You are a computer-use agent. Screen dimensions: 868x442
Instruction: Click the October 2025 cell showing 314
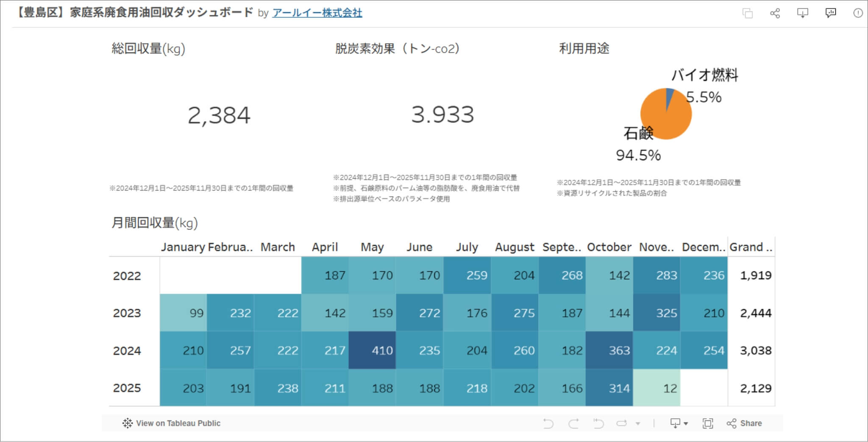(609, 387)
